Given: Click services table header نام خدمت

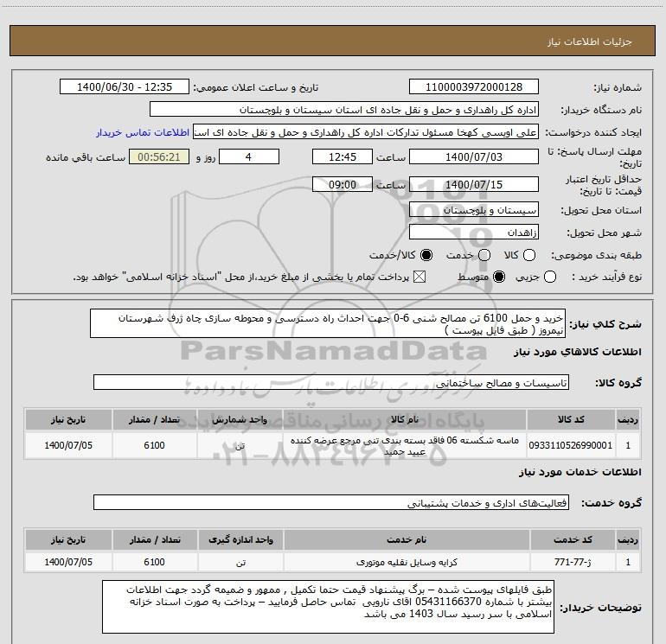Looking at the screenshot, I should pyautogui.click(x=407, y=539).
